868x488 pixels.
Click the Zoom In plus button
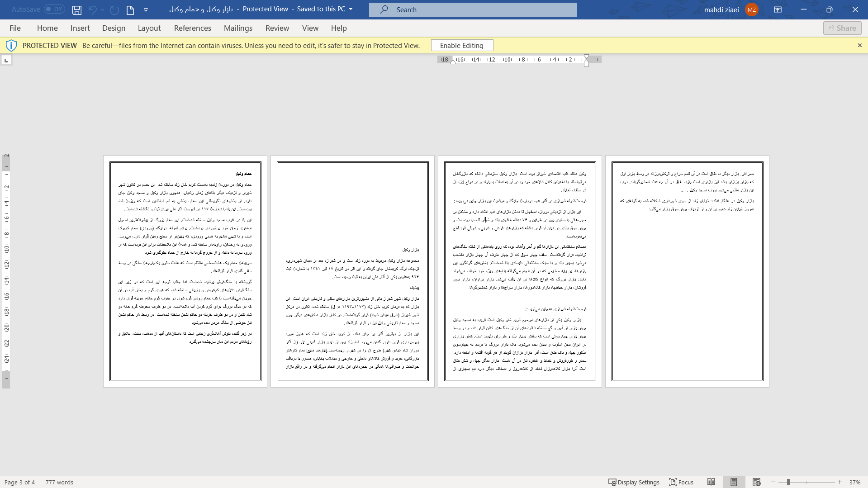click(x=840, y=482)
